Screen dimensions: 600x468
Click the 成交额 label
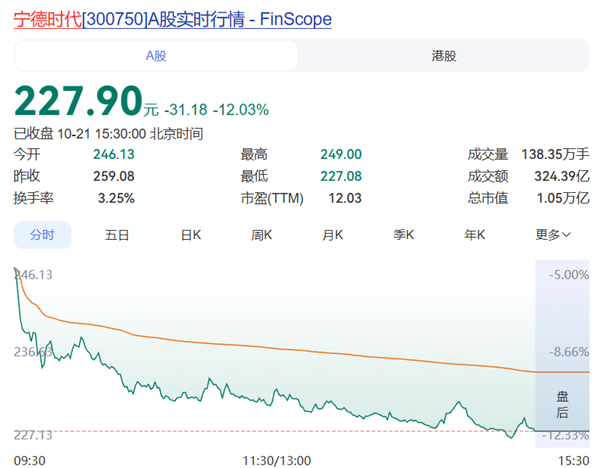coord(488,176)
